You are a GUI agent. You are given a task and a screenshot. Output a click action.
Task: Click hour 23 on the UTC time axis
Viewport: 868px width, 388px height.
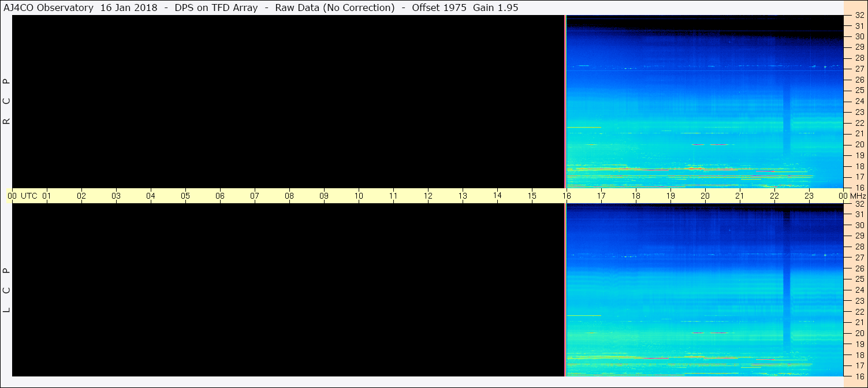809,196
